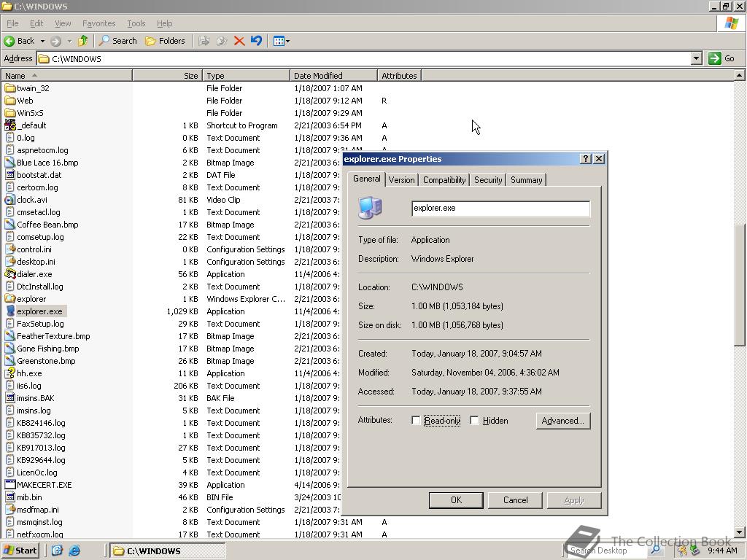
Task: Open the Tools menu
Action: click(136, 23)
